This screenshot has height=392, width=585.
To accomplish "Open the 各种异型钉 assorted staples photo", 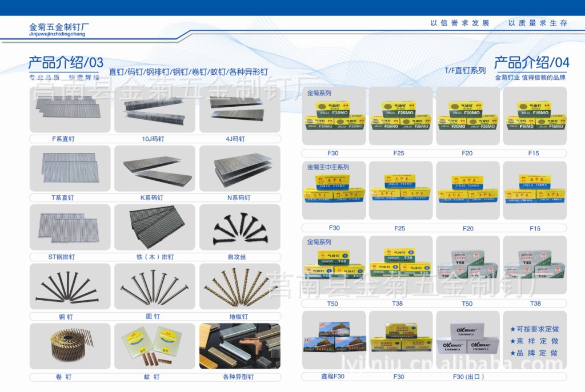I will 240,346.
